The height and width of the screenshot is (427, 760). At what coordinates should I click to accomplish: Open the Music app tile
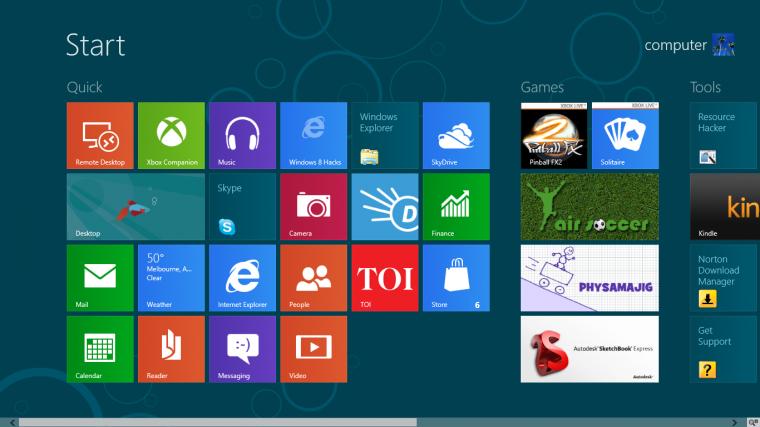(x=242, y=135)
